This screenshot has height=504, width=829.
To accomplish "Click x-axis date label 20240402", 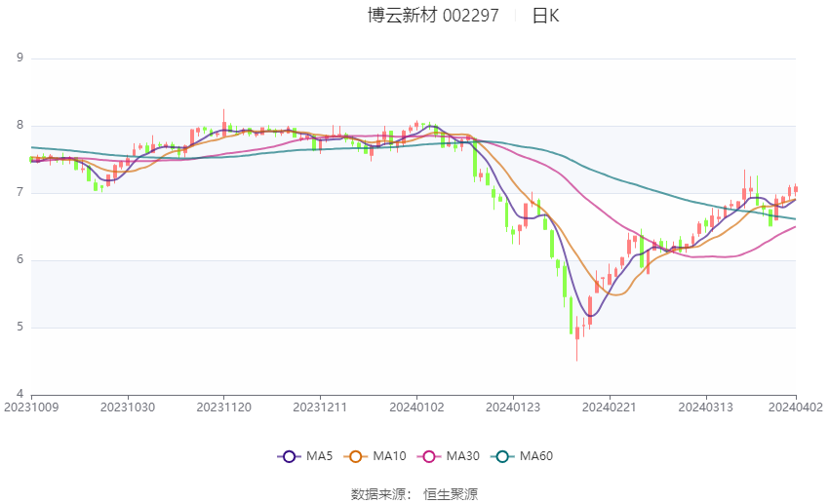I will 796,407.
